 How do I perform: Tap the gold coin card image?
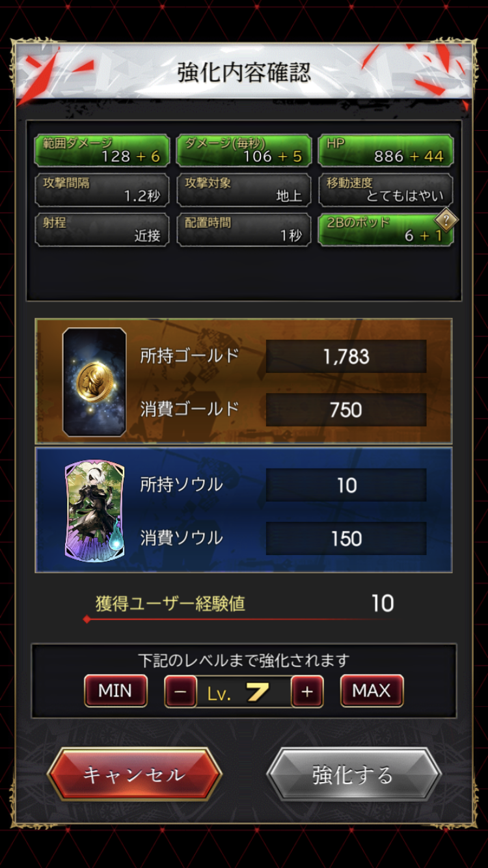point(94,382)
